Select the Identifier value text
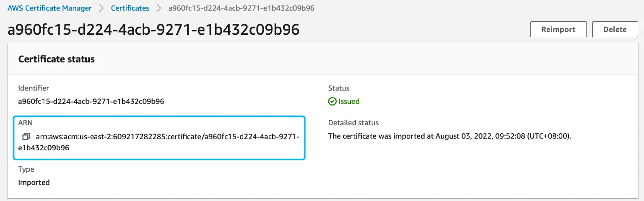Viewport: 644px width, 201px height. click(91, 101)
